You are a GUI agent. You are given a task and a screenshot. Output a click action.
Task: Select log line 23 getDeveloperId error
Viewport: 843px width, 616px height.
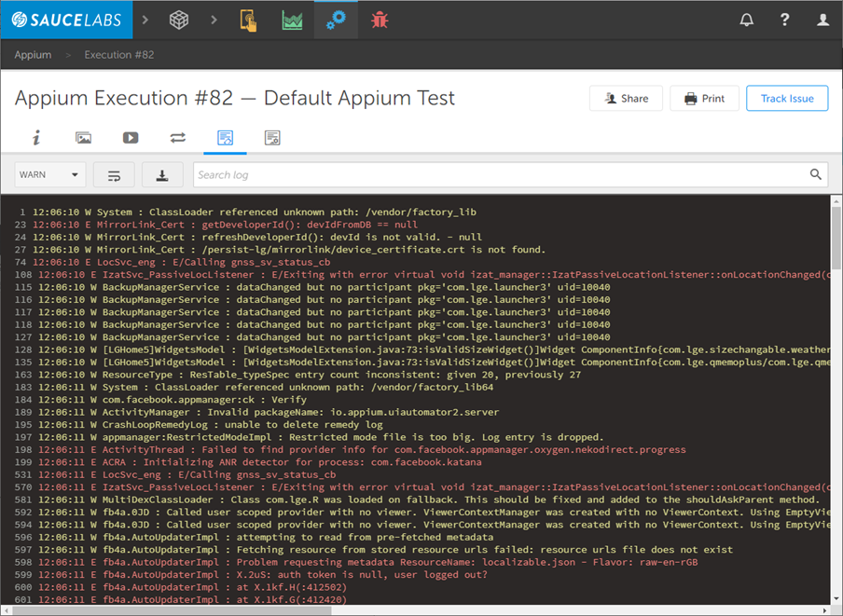(216, 225)
